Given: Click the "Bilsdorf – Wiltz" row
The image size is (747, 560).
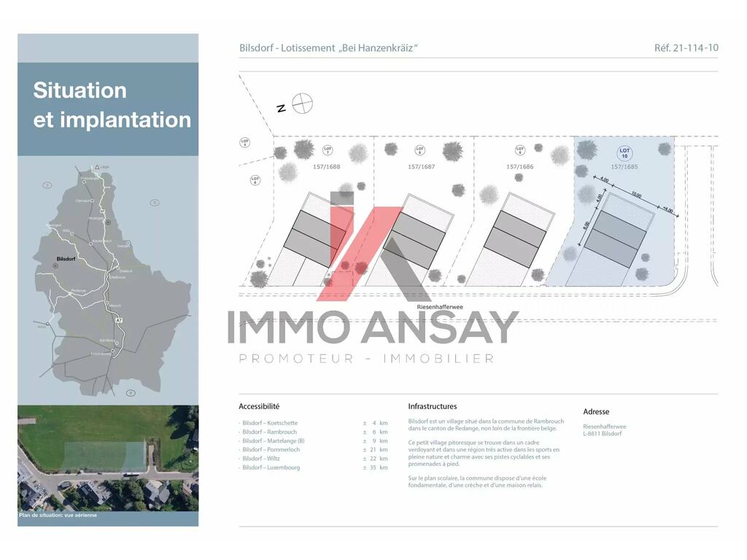Looking at the screenshot, I should pos(314,459).
